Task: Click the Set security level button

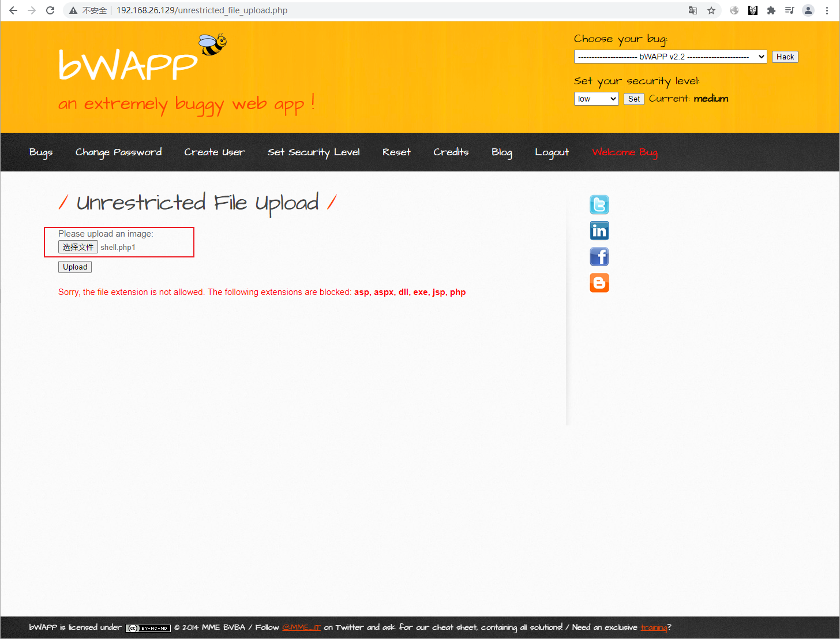Action: [x=634, y=99]
